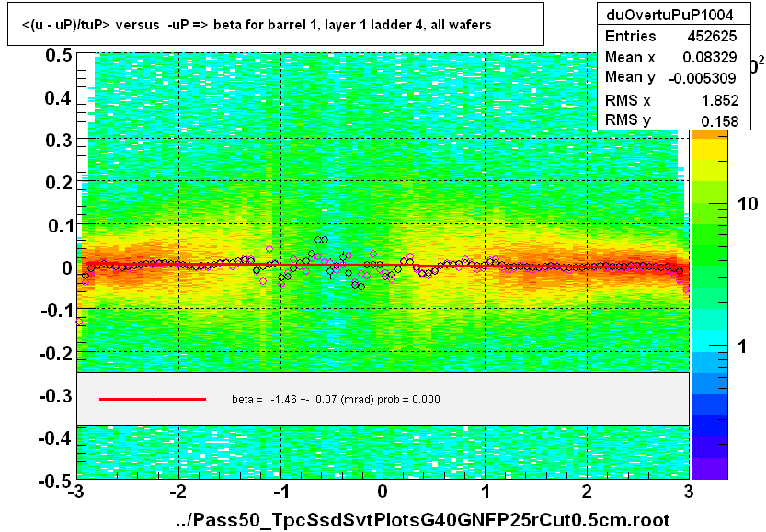Click the y-axis label 0.1
The image size is (766, 532).
[x=60, y=225]
